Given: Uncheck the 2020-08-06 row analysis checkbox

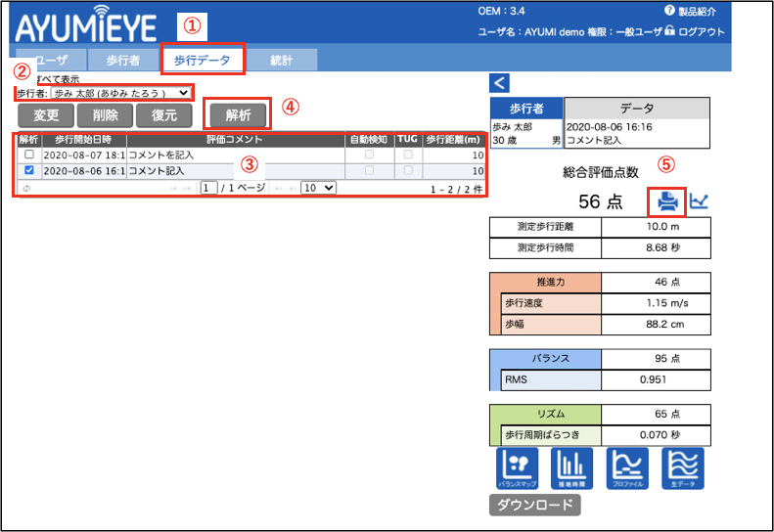Looking at the screenshot, I should [x=29, y=170].
